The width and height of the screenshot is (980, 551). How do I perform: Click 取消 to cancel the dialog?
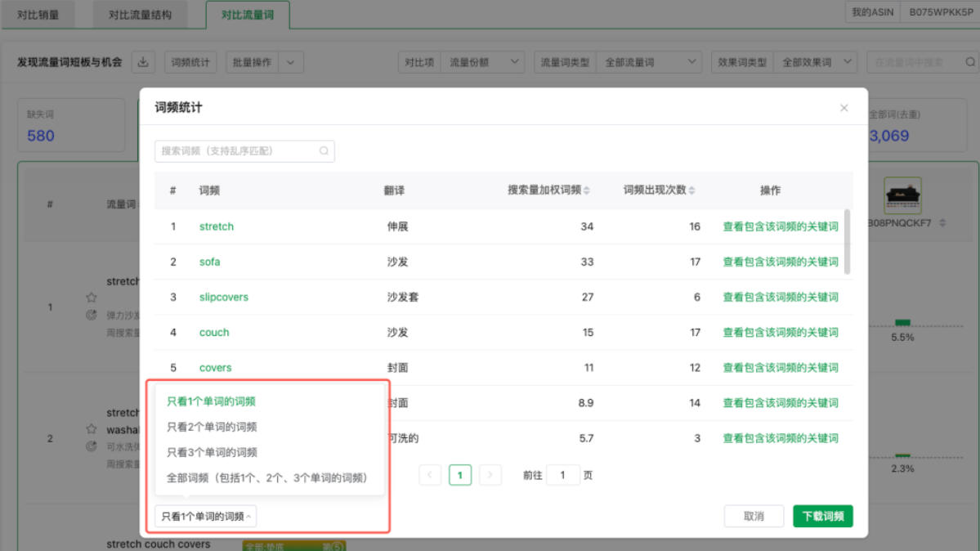754,516
